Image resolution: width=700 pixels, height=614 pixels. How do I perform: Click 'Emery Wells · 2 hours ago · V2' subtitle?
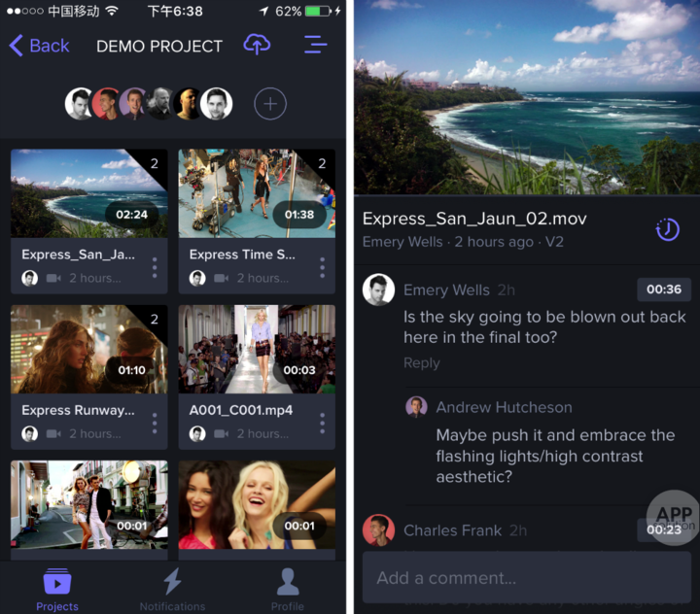click(x=463, y=242)
